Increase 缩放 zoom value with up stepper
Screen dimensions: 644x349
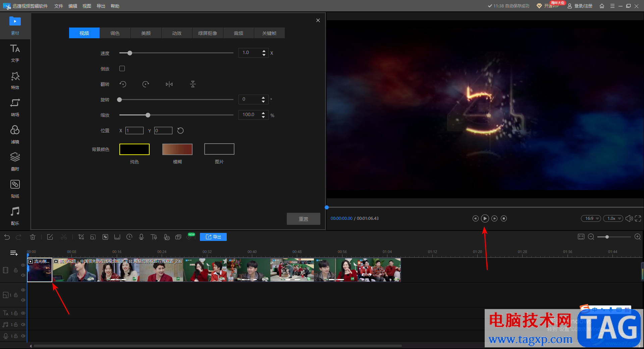point(263,113)
